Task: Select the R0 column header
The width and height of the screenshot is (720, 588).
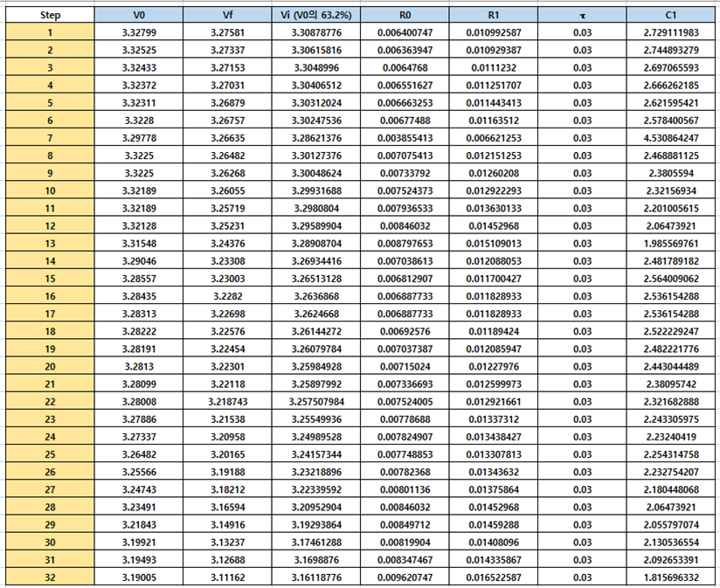Action: (x=405, y=15)
